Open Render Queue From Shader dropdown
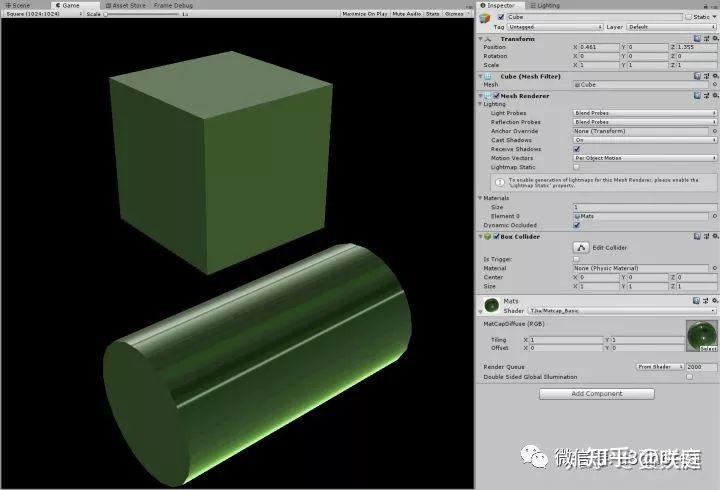Image resolution: width=720 pixels, height=490 pixels. click(x=660, y=367)
